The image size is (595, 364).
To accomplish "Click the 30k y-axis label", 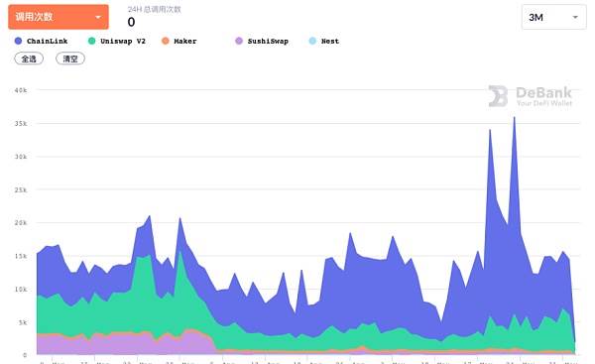I will click(21, 157).
